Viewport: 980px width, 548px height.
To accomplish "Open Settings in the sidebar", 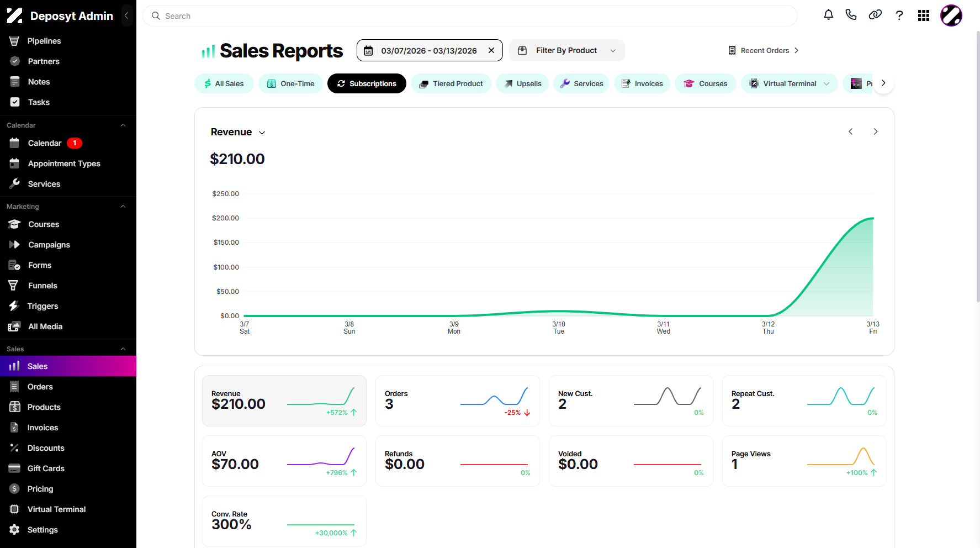I will (68, 530).
